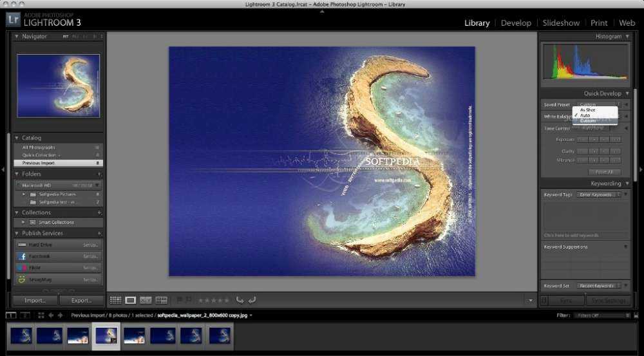Click Set Up for Facebook service

90,256
